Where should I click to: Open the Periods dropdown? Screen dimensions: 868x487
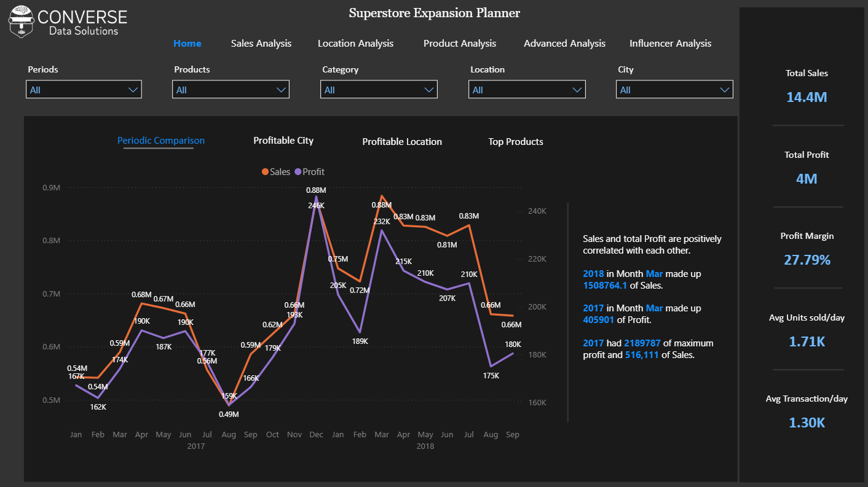coord(84,90)
